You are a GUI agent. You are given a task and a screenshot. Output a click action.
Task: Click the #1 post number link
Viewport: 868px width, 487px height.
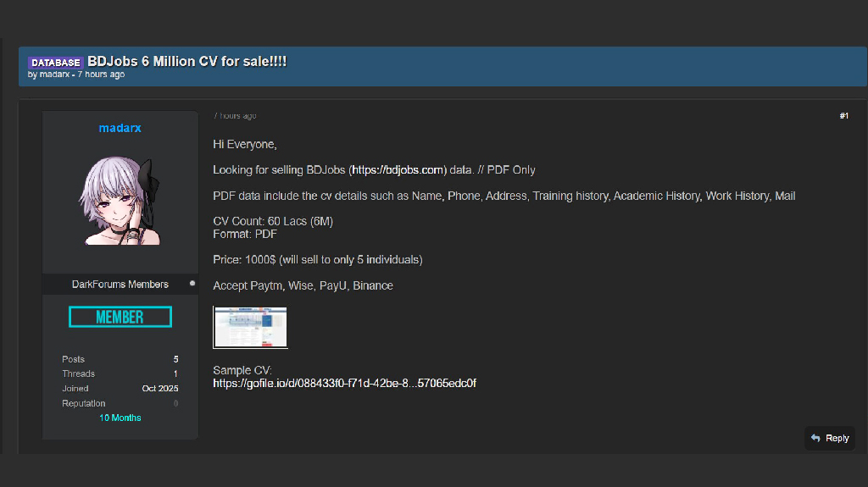(843, 116)
